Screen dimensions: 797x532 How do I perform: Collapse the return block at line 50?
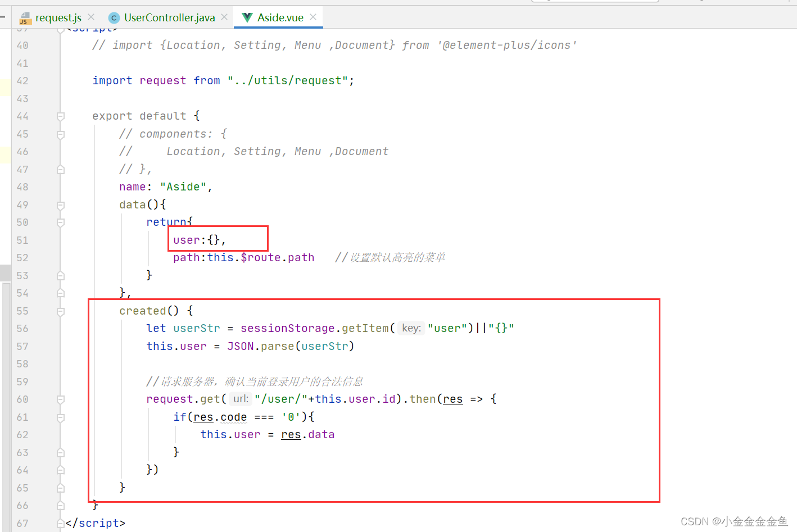point(61,222)
